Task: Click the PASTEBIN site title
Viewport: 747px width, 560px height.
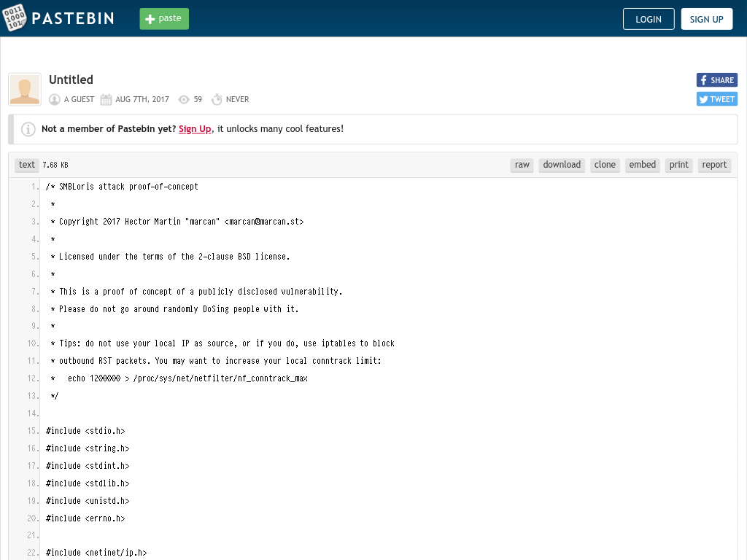Action: coord(73,18)
